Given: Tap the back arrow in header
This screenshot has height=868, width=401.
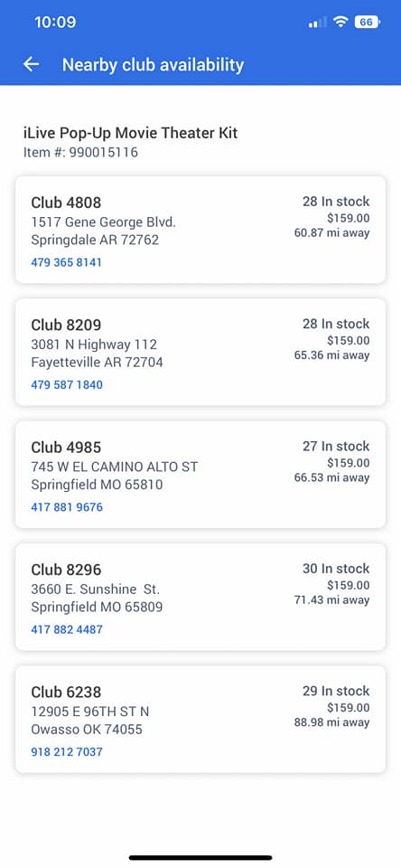Looking at the screenshot, I should (x=31, y=65).
